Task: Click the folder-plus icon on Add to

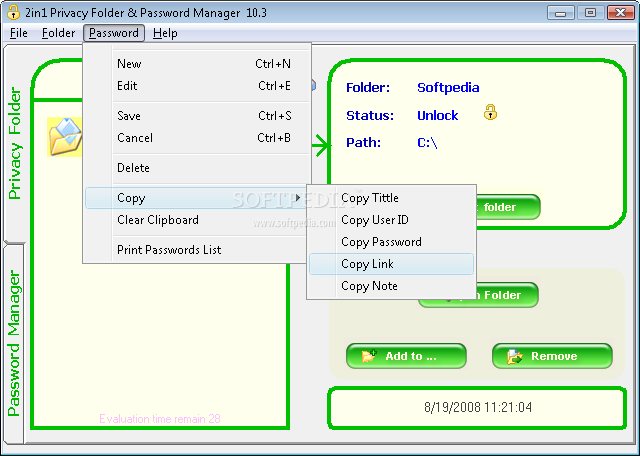Action: [x=369, y=356]
